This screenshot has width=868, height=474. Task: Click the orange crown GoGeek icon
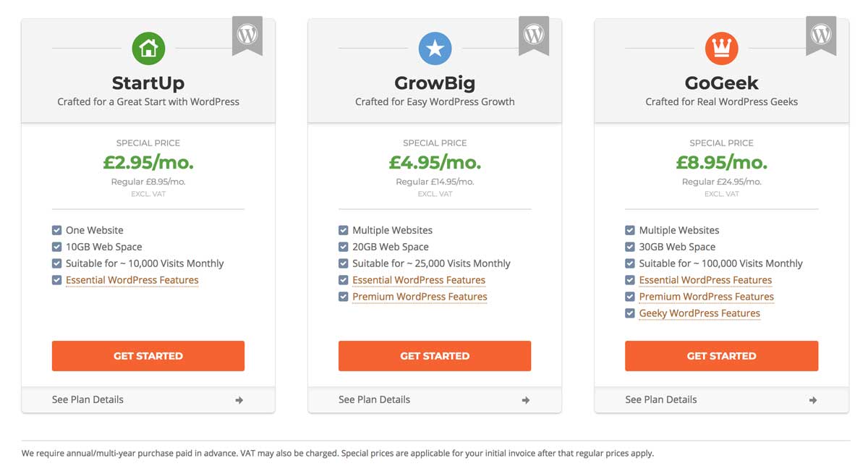pyautogui.click(x=721, y=48)
